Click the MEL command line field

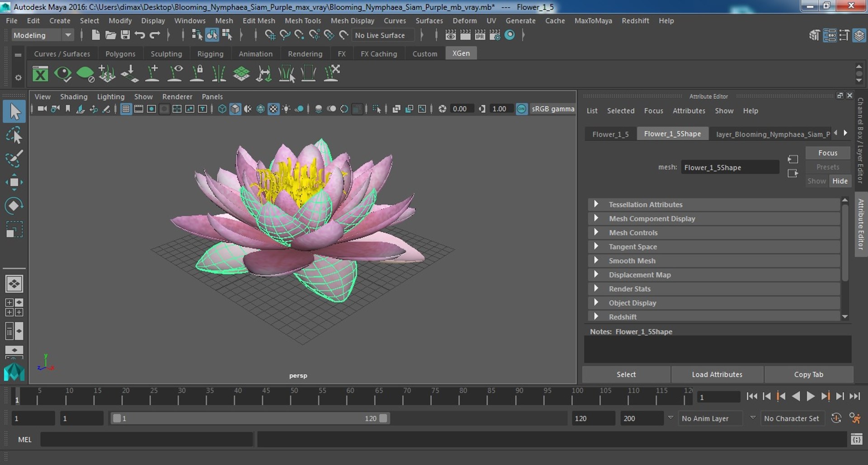click(x=146, y=439)
